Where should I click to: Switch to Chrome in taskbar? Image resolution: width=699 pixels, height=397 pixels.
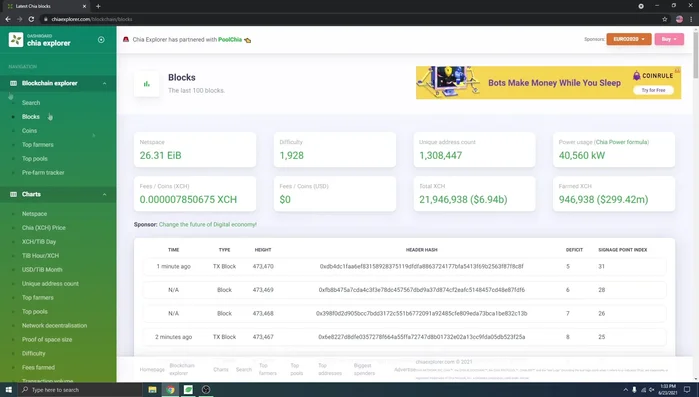[x=170, y=390]
